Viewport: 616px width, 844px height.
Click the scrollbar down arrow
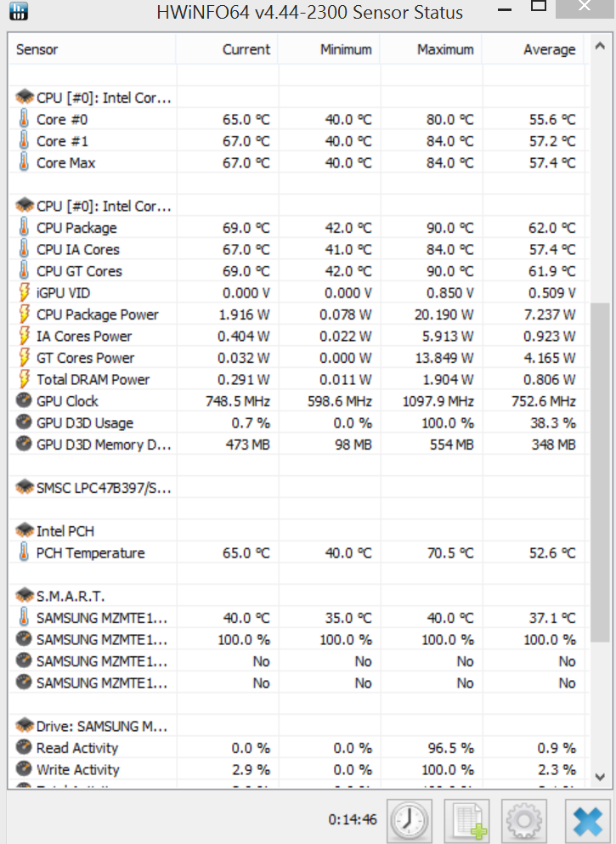point(600,777)
